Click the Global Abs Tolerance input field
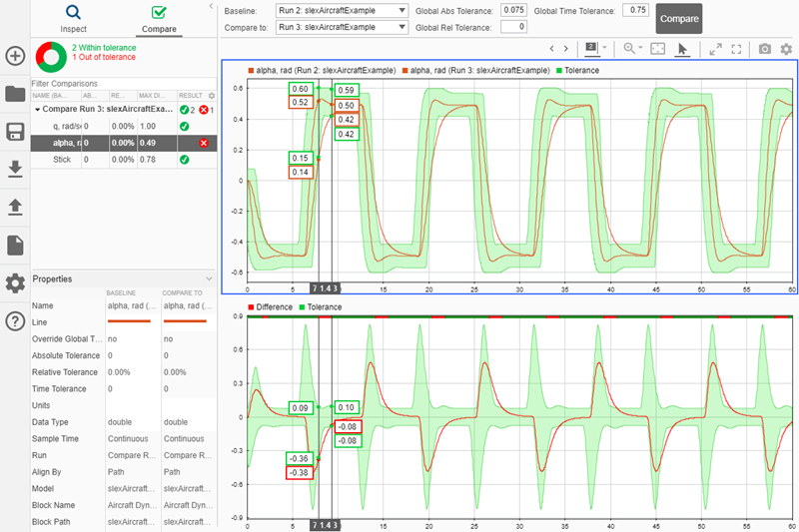 514,10
